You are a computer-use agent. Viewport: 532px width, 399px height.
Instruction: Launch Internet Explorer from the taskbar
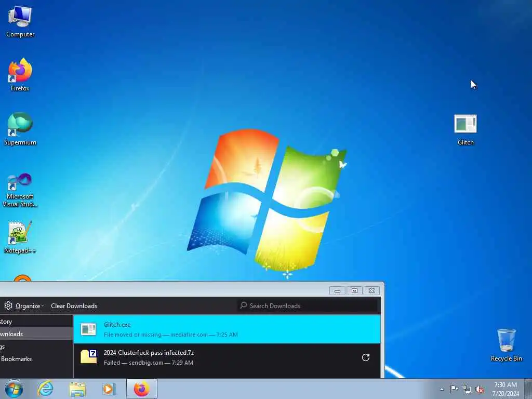click(45, 389)
